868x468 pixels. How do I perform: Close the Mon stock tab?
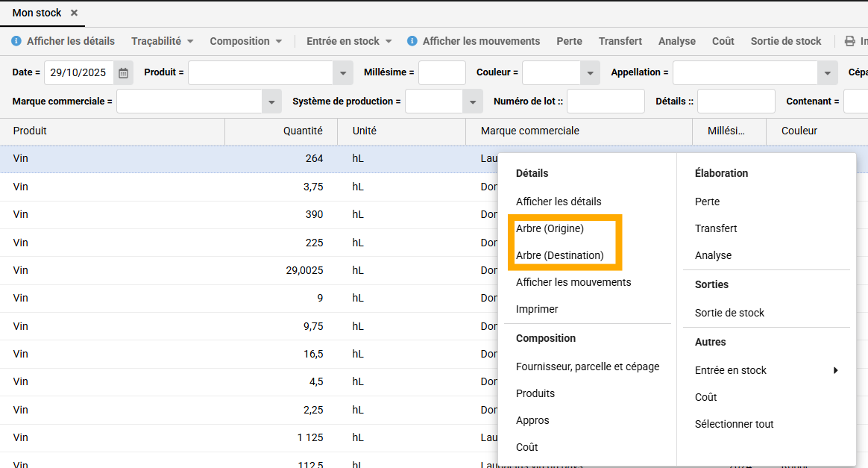point(74,13)
